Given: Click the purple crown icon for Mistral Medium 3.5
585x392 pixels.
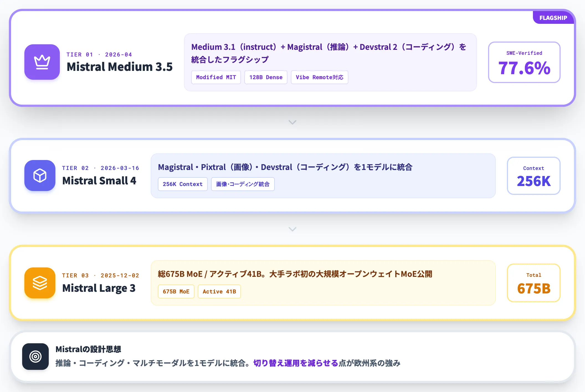Looking at the screenshot, I should pyautogui.click(x=42, y=62).
